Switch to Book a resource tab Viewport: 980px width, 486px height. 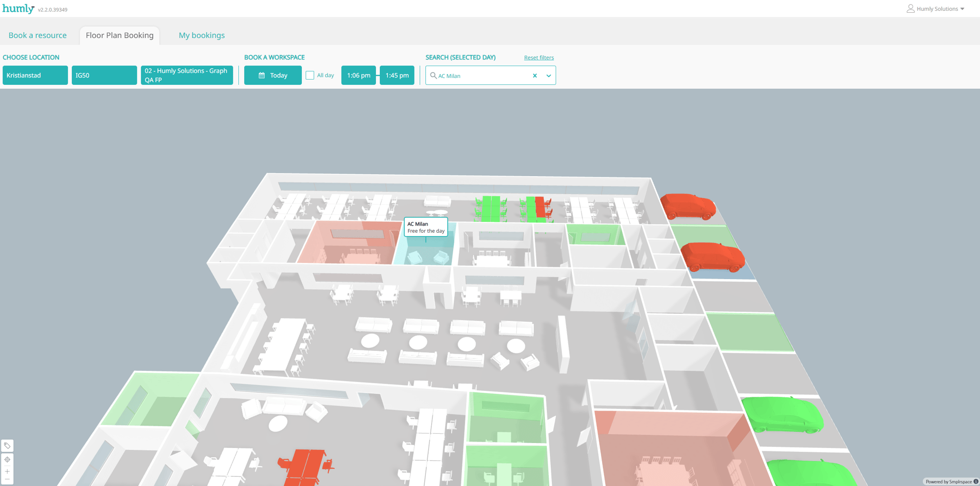(38, 35)
